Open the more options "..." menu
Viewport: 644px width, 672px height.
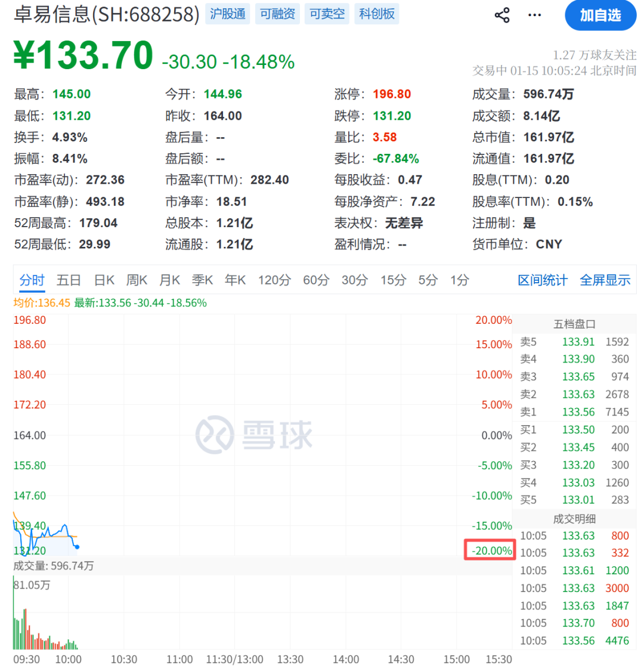[x=534, y=15]
